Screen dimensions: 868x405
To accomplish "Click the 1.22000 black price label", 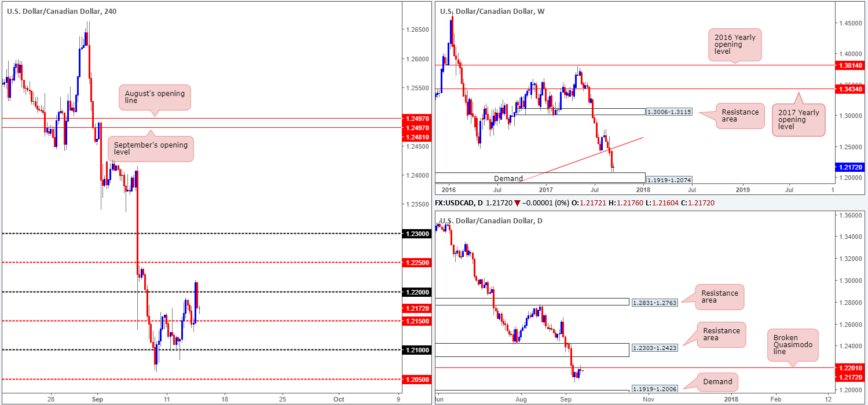I will coord(416,292).
